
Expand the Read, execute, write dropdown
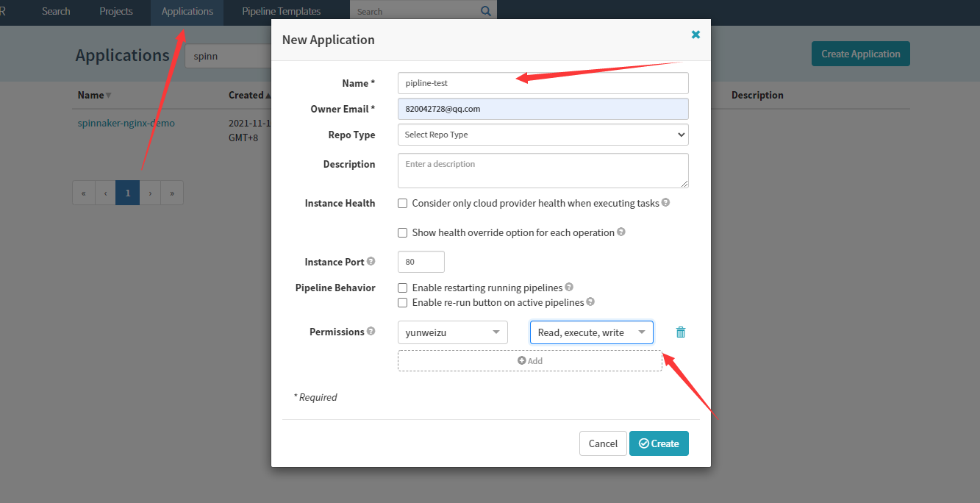coord(591,332)
